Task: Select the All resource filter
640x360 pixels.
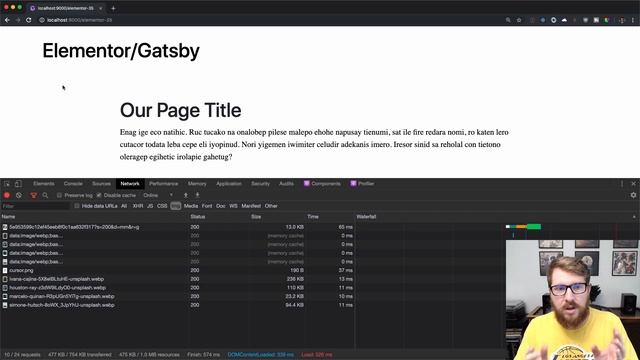Action: (124, 206)
